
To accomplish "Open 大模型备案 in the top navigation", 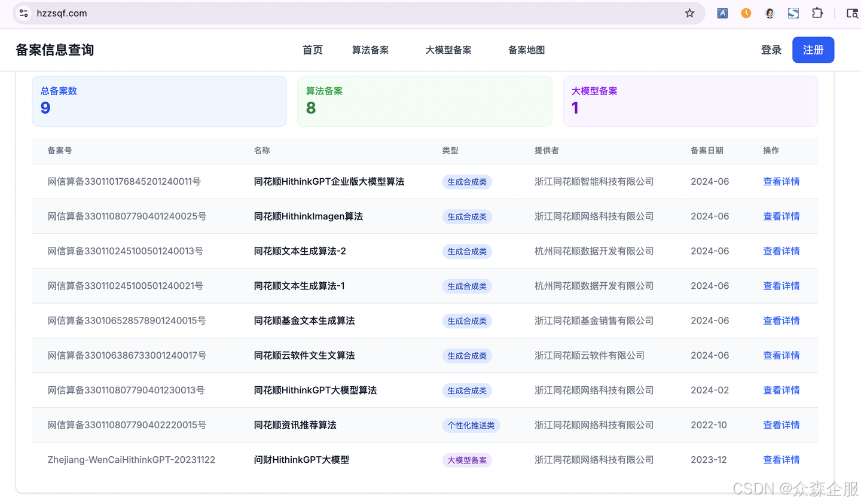I will [x=448, y=50].
